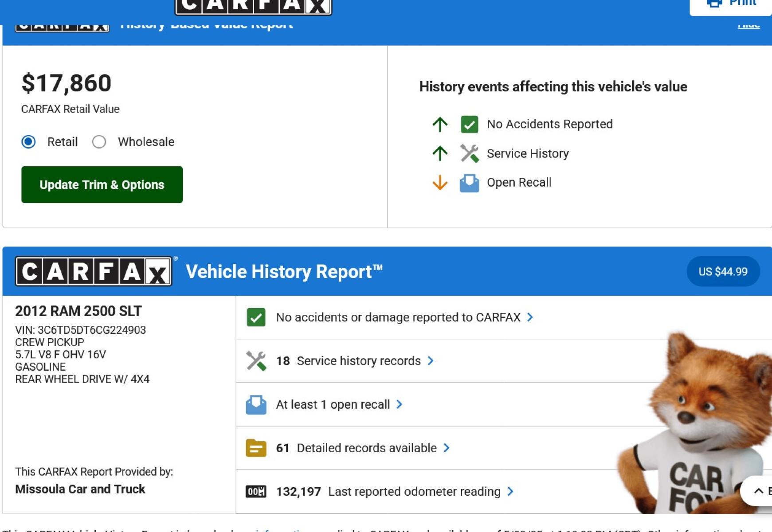This screenshot has width=772, height=532.
Task: Click the yellow folder icon beside Detailed records
Action: [x=256, y=448]
